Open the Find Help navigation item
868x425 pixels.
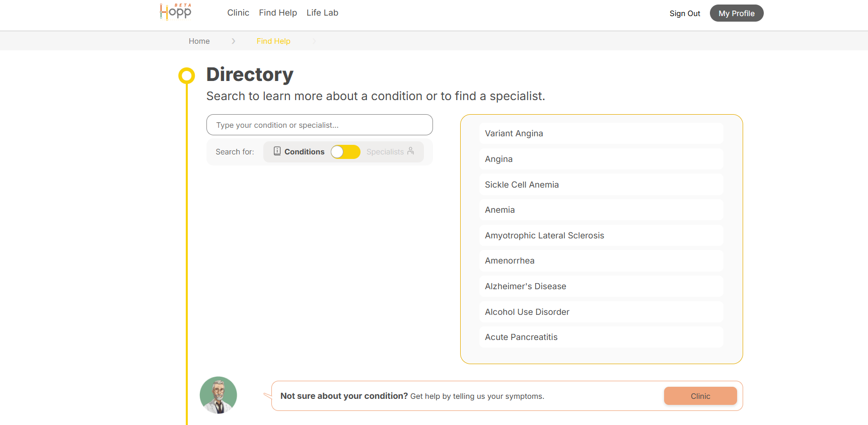(278, 13)
